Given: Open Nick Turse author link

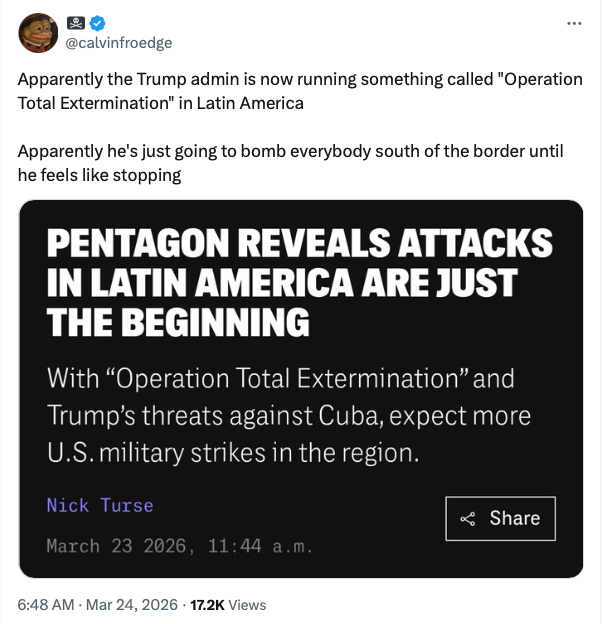Looking at the screenshot, I should (100, 505).
